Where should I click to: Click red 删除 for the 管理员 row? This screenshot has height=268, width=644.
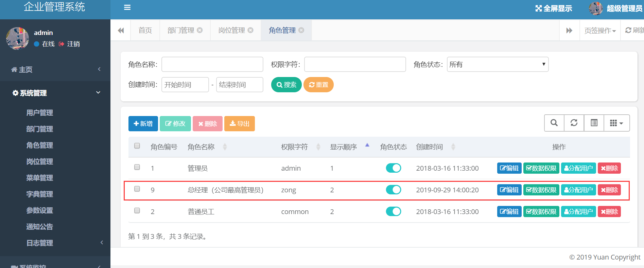coord(609,168)
